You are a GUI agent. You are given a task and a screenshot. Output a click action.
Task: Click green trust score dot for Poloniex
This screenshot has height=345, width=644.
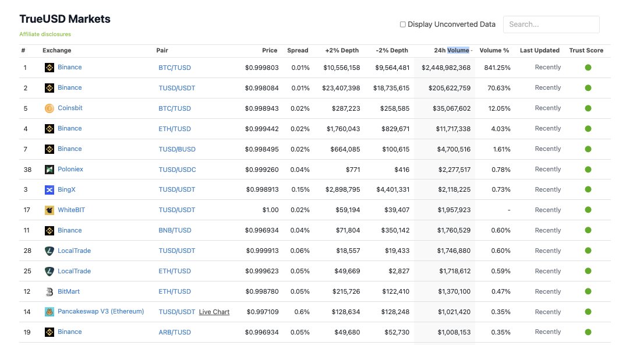tap(588, 170)
